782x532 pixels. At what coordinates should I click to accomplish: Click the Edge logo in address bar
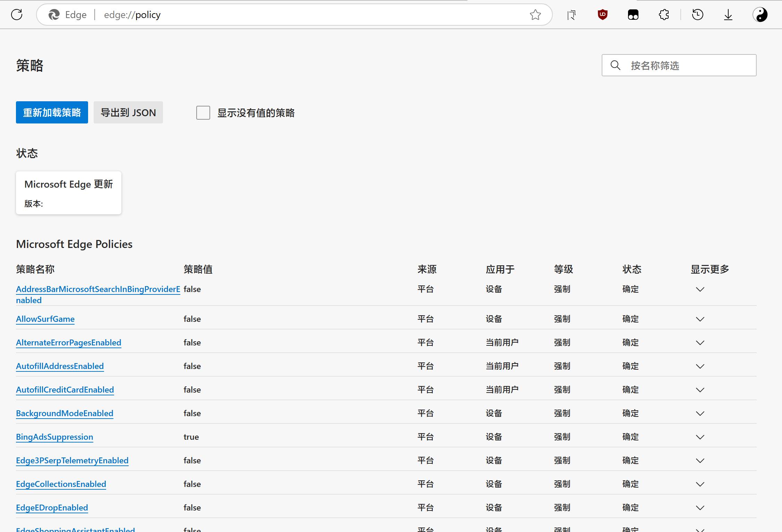[x=54, y=15]
